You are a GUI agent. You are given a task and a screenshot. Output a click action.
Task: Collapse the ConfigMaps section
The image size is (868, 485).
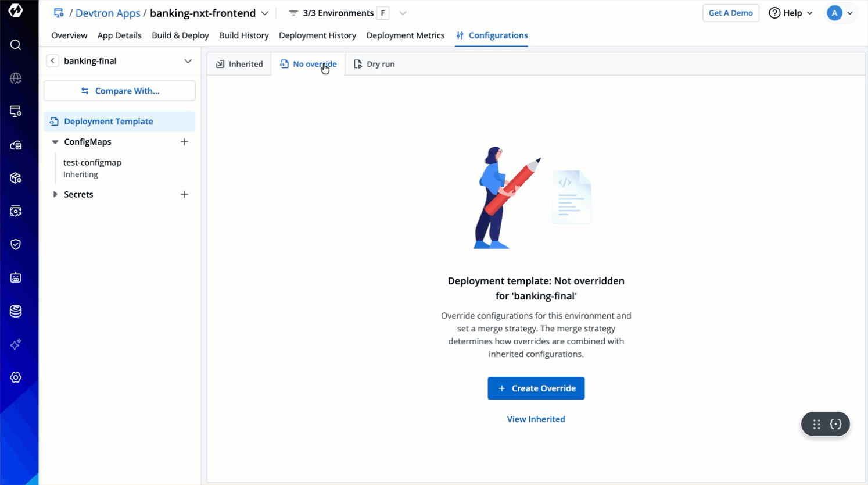pyautogui.click(x=55, y=142)
